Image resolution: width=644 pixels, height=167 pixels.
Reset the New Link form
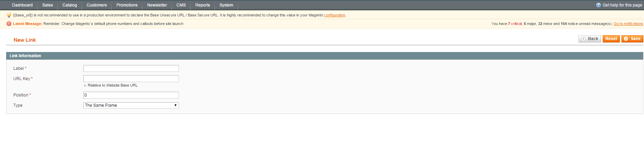pos(611,39)
